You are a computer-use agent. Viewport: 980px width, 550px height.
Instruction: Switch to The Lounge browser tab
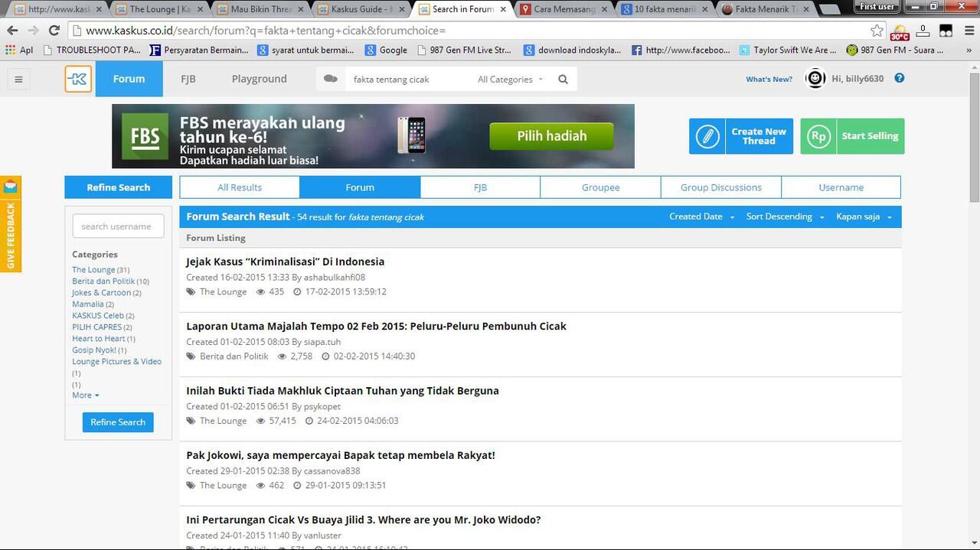tap(159, 9)
